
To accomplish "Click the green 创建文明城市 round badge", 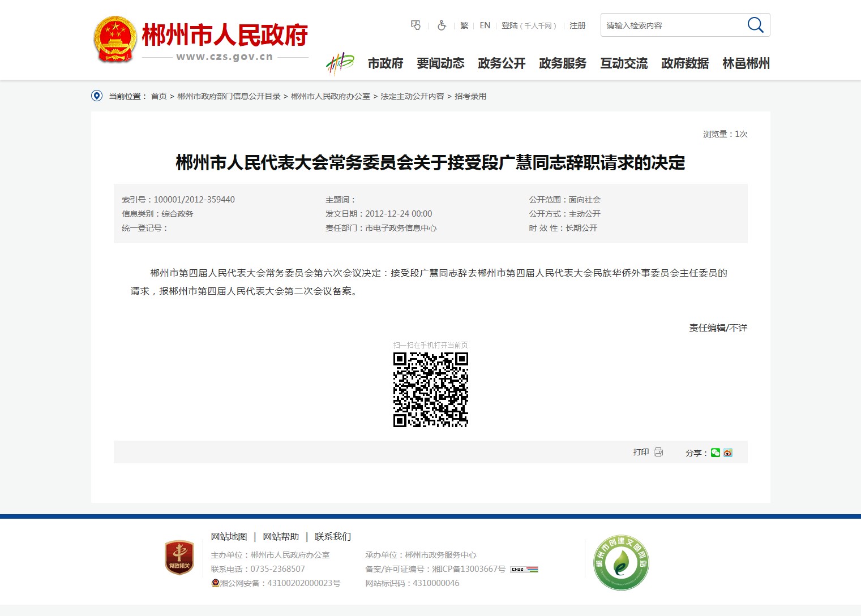I will pos(621,562).
